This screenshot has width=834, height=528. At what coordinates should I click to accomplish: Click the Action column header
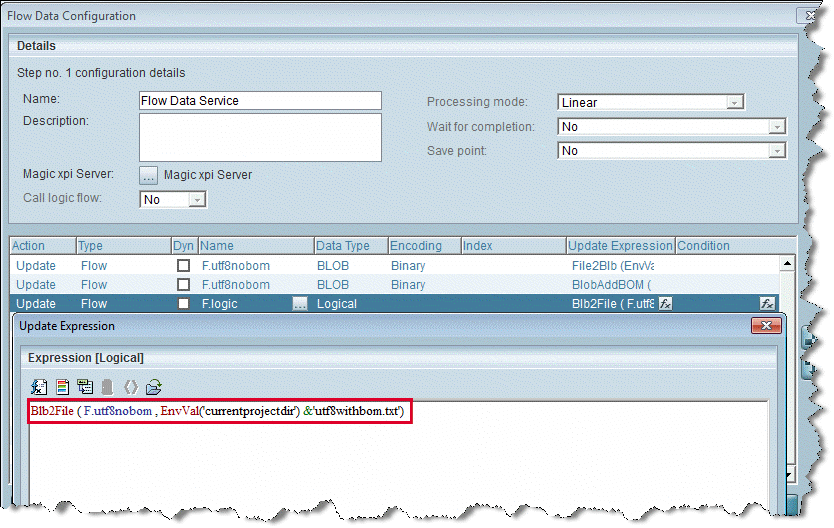click(43, 246)
